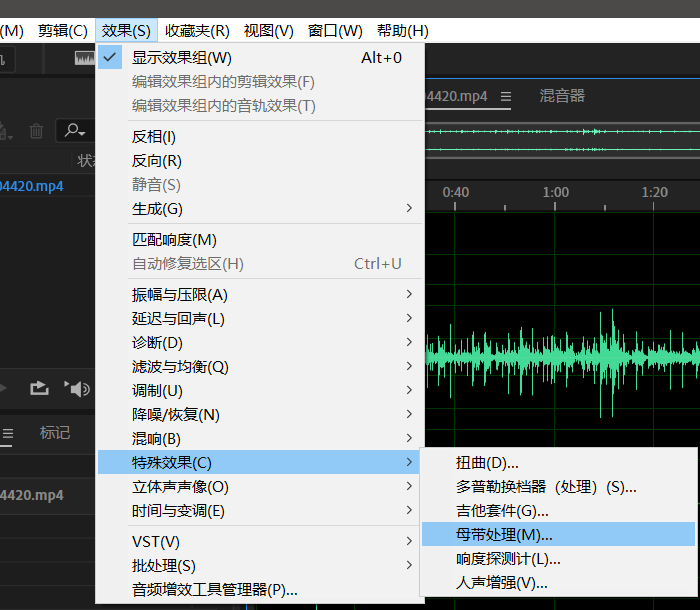This screenshot has height=610, width=700.
Task: Expand the VST submenu
Action: [x=156, y=541]
